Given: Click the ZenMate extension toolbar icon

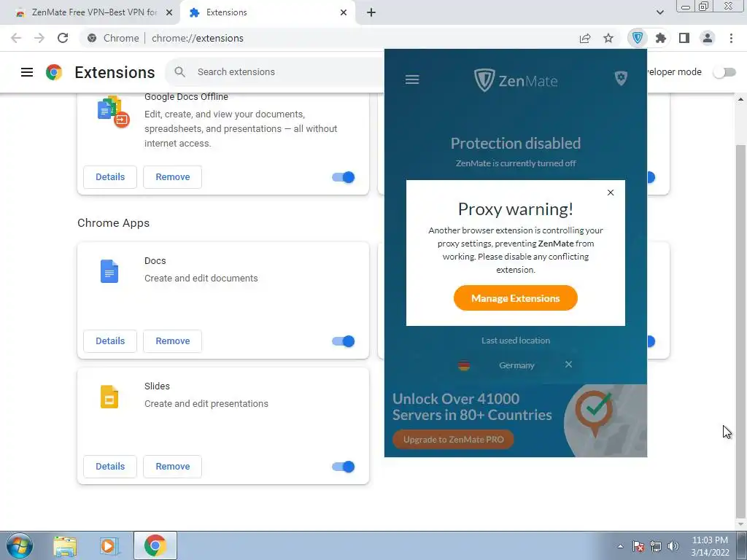Looking at the screenshot, I should [638, 38].
